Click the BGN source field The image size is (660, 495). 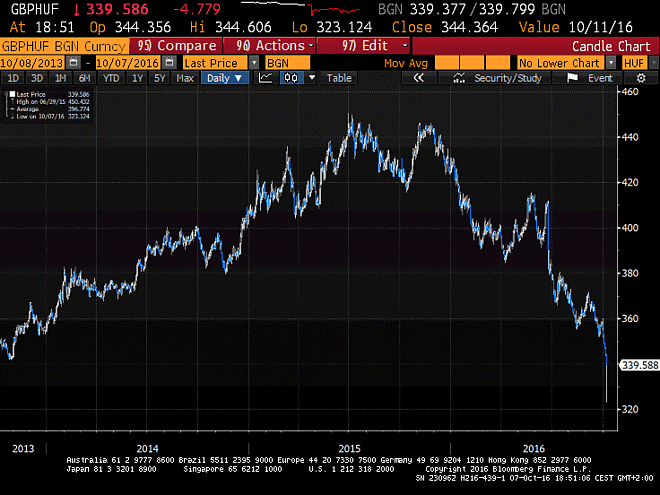[287, 63]
